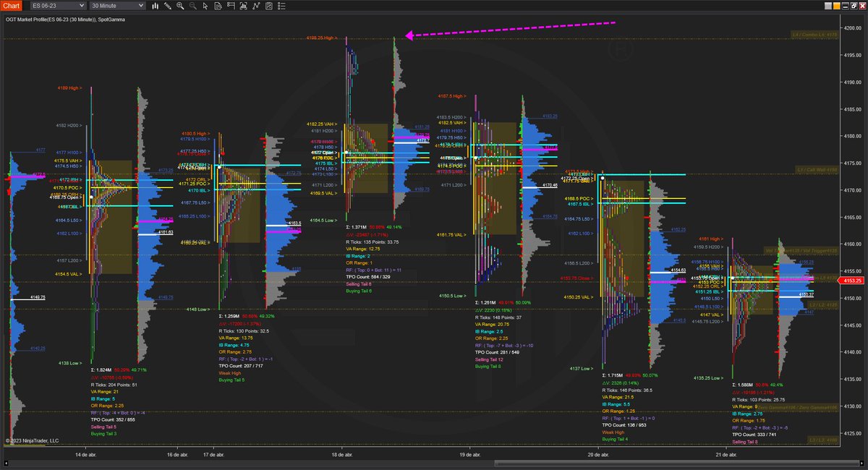Click the '4150.5 Low >' label
The width and height of the screenshot is (868, 470).
click(x=454, y=295)
